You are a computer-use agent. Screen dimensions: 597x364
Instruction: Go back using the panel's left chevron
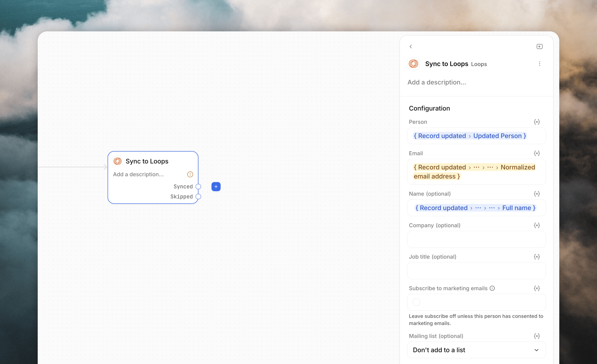coord(411,47)
